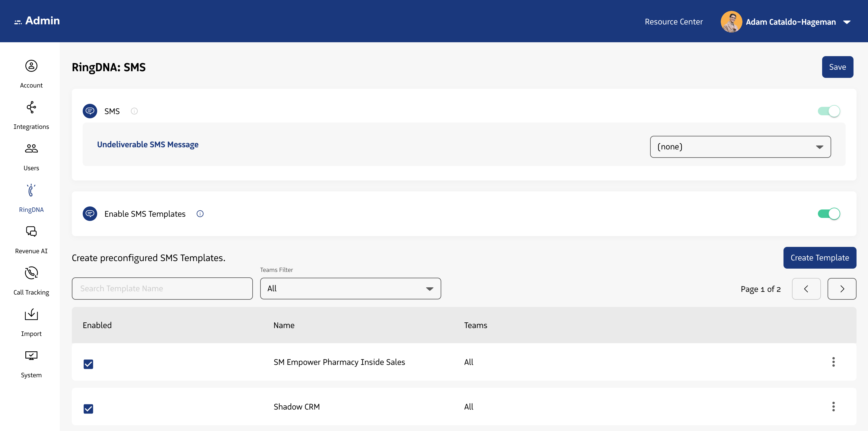Disable the SMS toggle
This screenshot has width=868, height=431.
[829, 111]
